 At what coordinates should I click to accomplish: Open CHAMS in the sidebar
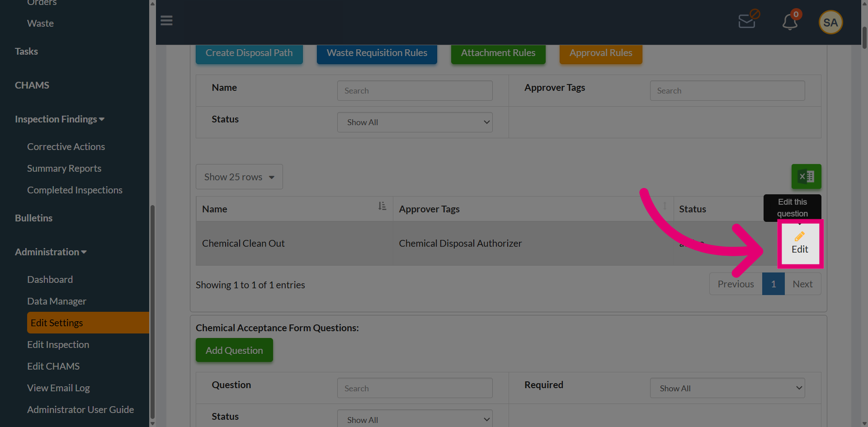coord(32,85)
